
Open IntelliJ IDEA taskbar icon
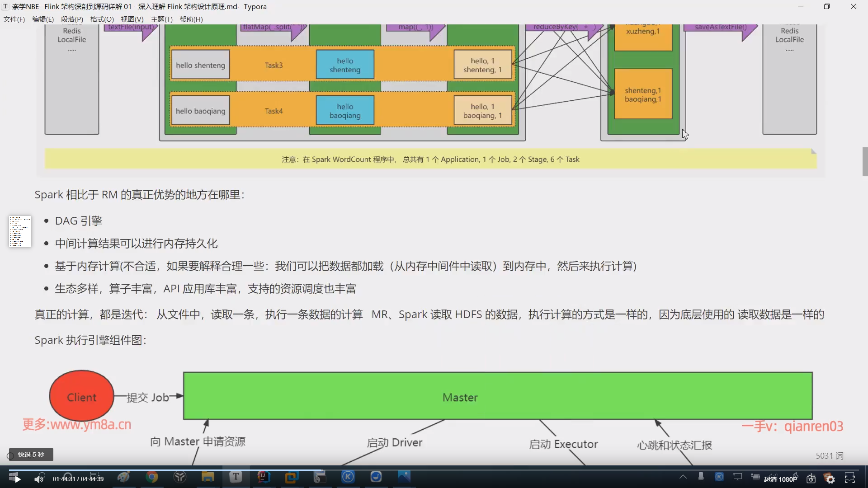[264, 477]
